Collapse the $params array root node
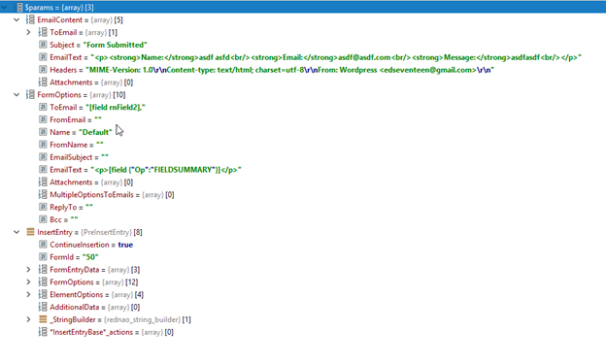 pyautogui.click(x=4, y=8)
